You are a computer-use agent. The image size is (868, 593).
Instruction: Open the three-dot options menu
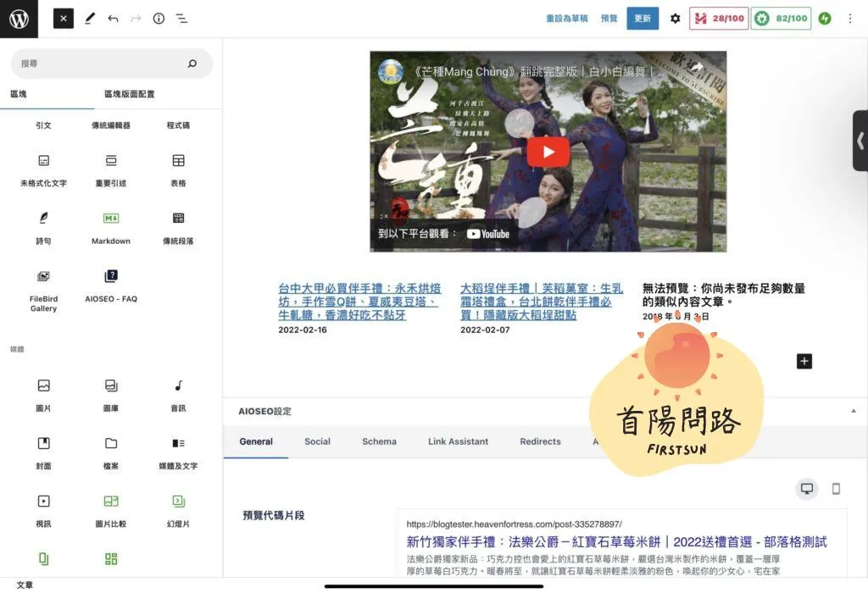(850, 19)
